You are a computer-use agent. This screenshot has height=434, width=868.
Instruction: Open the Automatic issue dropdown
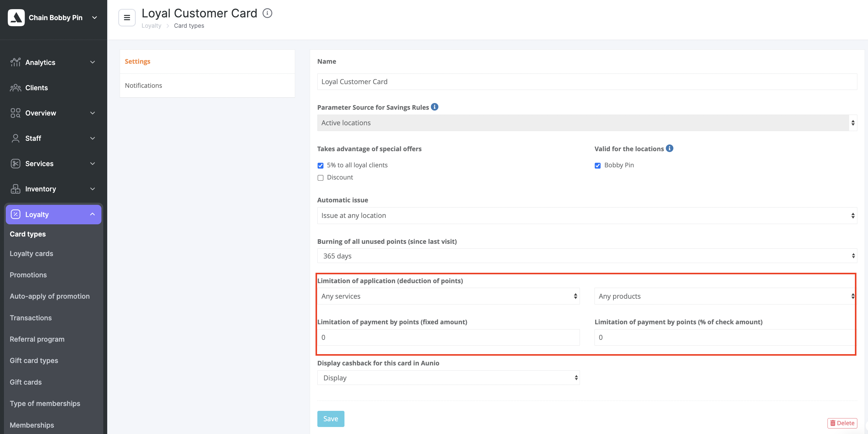587,215
